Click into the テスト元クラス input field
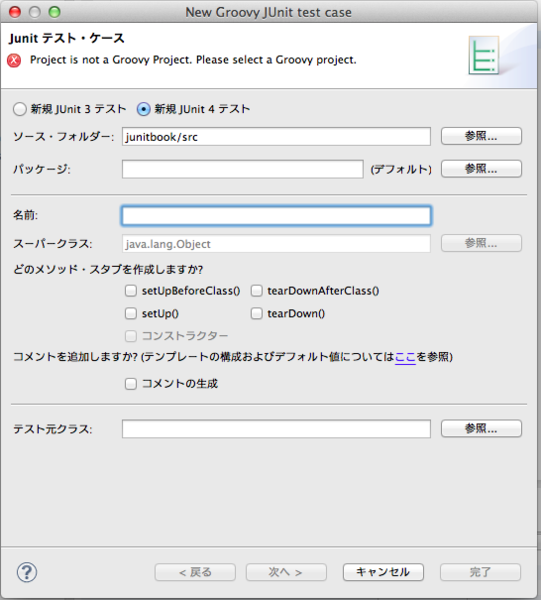Screen dimensions: 541x600 276,429
